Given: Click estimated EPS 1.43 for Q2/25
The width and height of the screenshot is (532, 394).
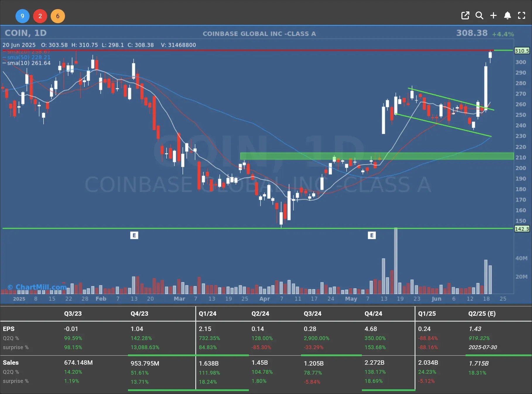Looking at the screenshot, I should coord(475,329).
